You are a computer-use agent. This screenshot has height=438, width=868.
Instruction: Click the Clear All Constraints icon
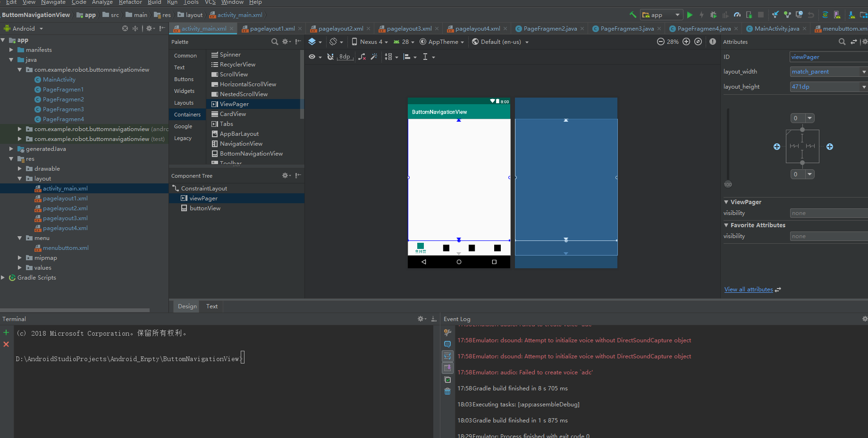(x=362, y=57)
